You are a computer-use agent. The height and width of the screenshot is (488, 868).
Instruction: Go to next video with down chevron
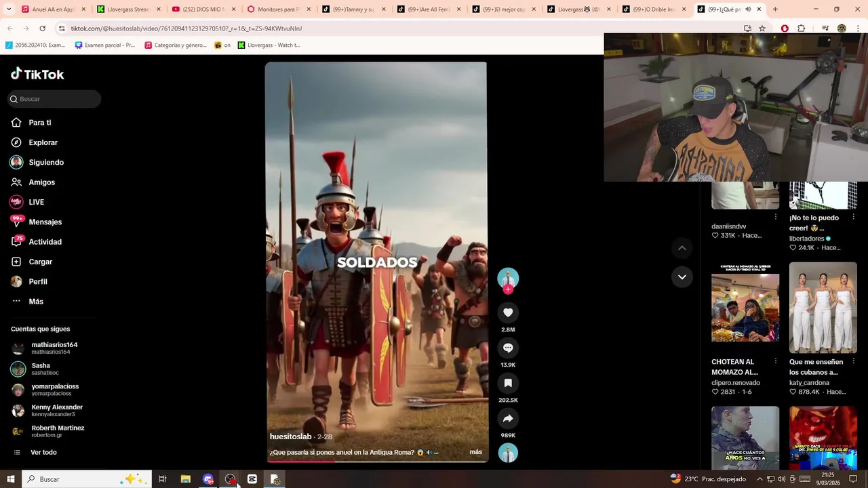pyautogui.click(x=682, y=277)
